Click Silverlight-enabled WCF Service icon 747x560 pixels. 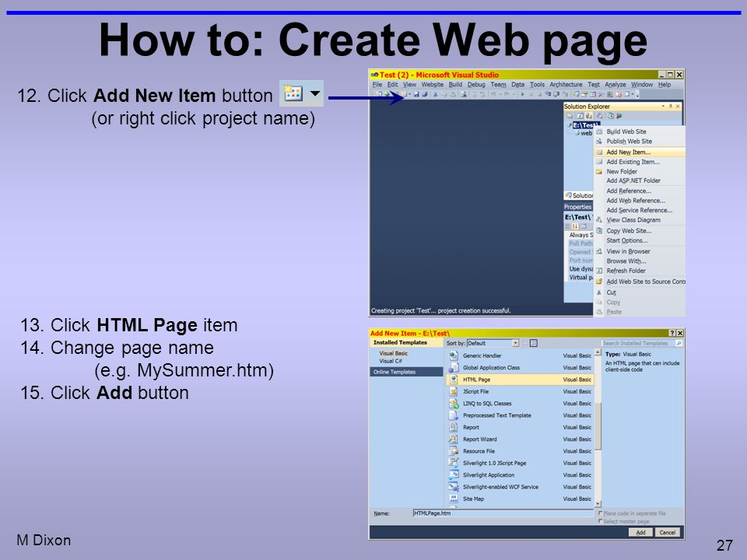(454, 487)
